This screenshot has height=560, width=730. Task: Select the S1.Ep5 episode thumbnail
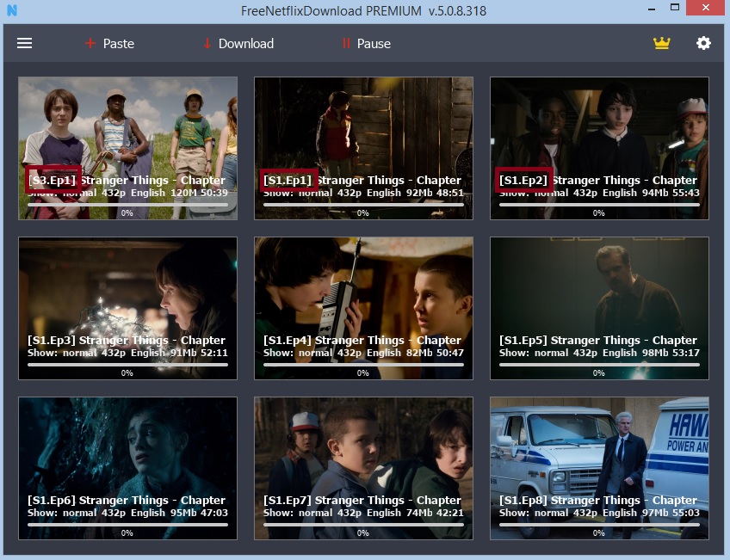click(x=600, y=308)
